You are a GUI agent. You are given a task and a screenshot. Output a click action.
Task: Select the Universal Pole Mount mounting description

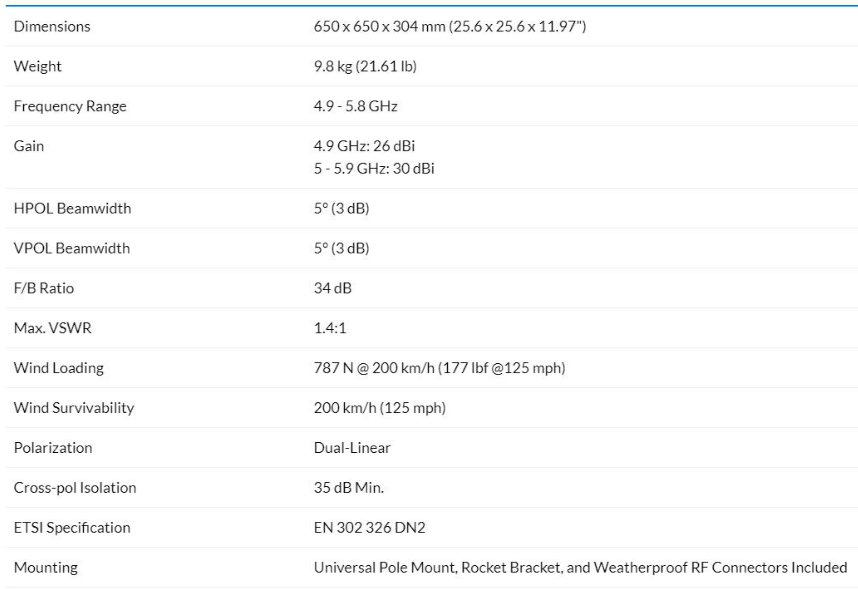tap(580, 568)
